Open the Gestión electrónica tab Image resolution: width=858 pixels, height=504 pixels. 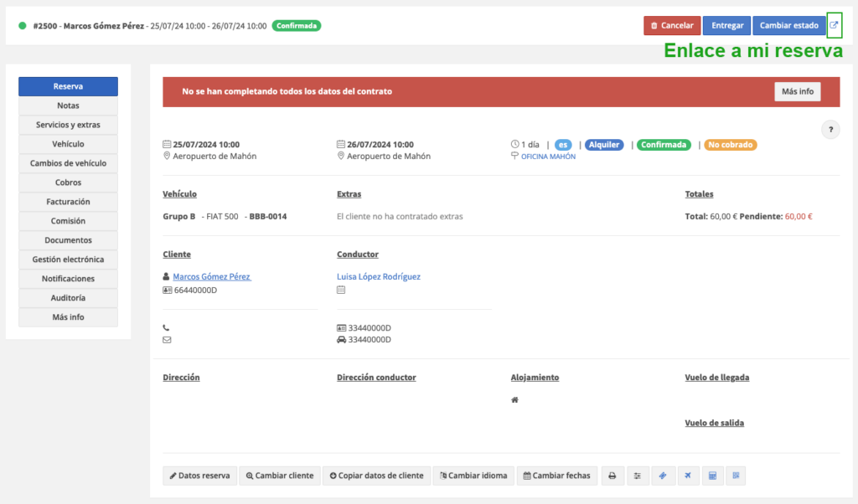point(69,259)
